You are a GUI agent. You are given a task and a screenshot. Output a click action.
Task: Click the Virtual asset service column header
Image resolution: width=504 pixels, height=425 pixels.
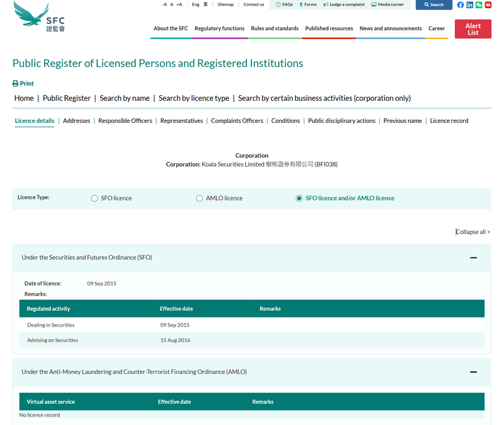click(x=50, y=402)
